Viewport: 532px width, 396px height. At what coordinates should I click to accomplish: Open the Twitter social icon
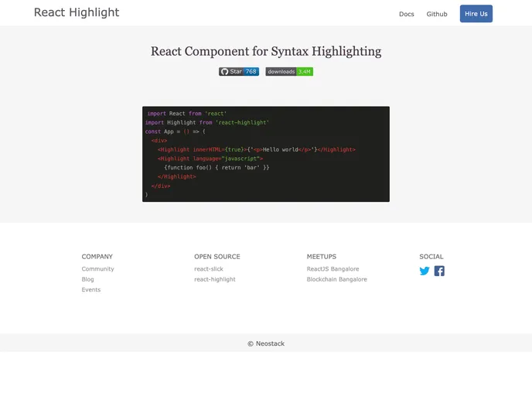[425, 271]
